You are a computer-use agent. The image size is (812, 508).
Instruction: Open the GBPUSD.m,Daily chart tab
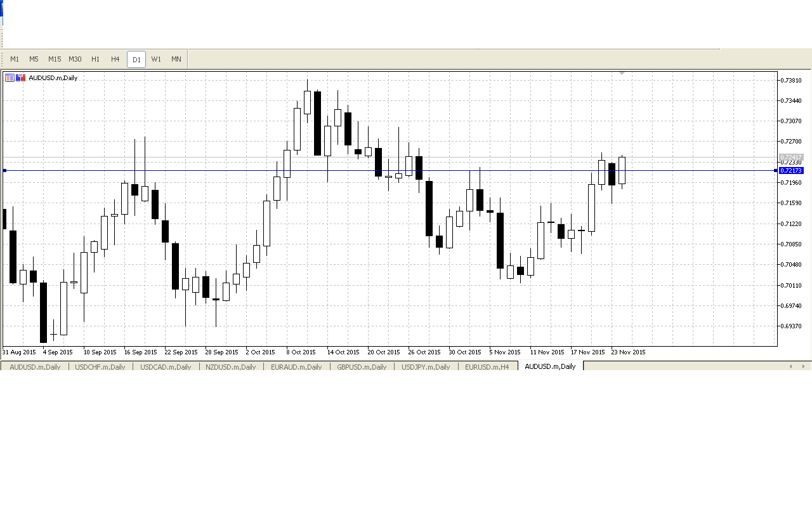(x=362, y=366)
